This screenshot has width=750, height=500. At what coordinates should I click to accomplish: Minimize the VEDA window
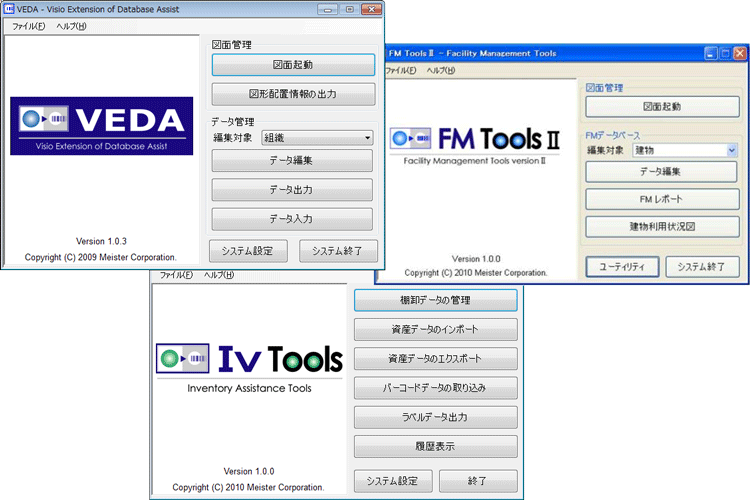click(x=328, y=9)
